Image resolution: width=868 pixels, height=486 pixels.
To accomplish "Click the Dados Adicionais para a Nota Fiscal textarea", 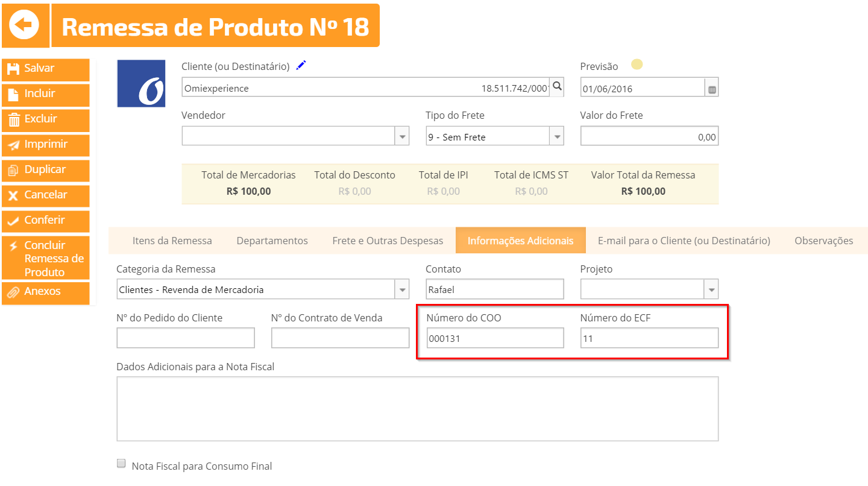I will click(418, 409).
